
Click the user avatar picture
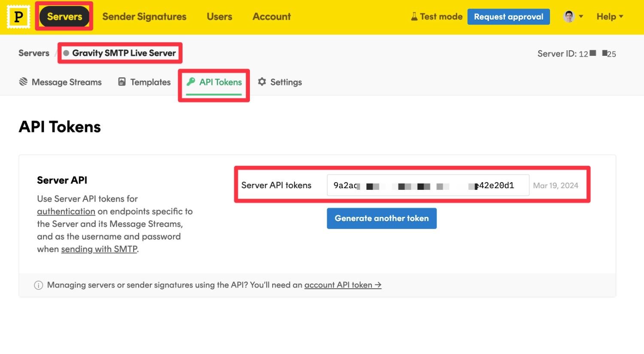click(x=569, y=17)
